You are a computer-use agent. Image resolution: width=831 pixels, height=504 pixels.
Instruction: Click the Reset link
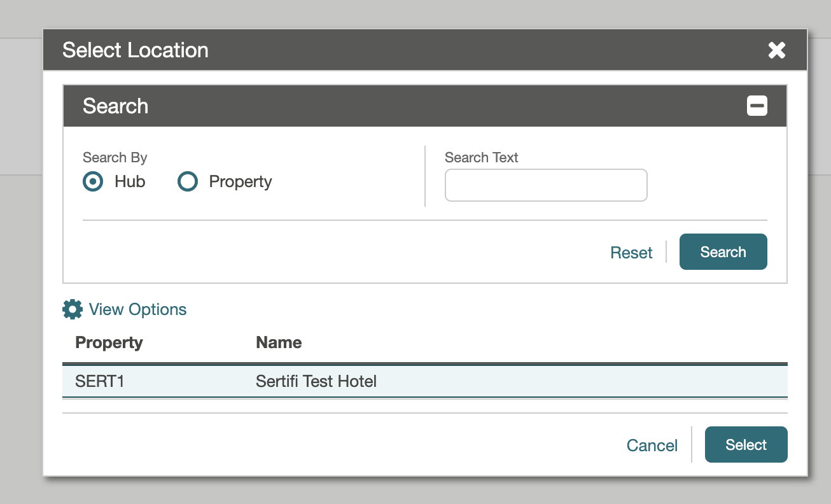pos(631,253)
